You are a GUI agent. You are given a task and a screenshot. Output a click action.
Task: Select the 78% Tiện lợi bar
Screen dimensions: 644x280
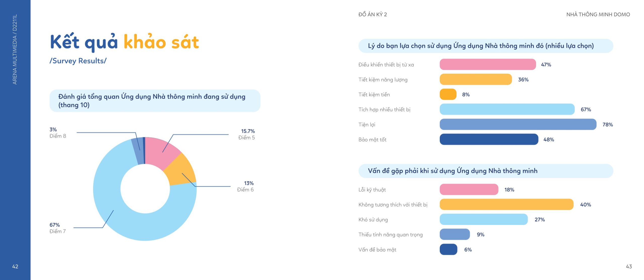[518, 124]
